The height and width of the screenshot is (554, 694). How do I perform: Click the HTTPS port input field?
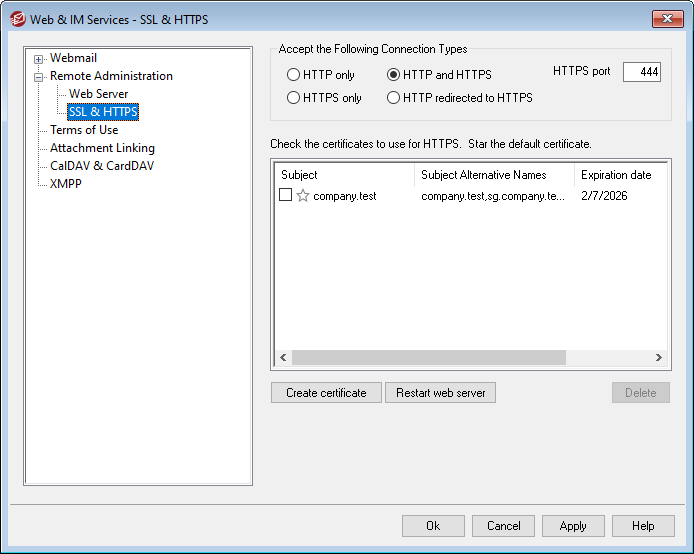tap(641, 72)
